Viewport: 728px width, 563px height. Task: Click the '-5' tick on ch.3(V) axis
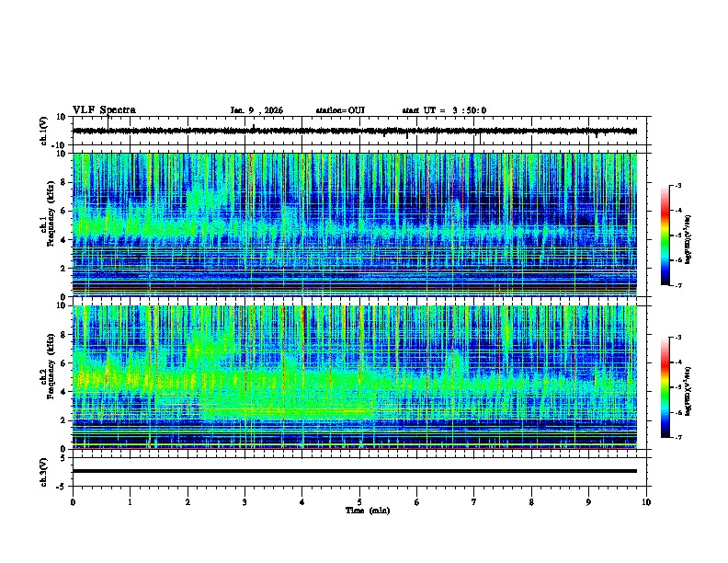tap(63, 487)
